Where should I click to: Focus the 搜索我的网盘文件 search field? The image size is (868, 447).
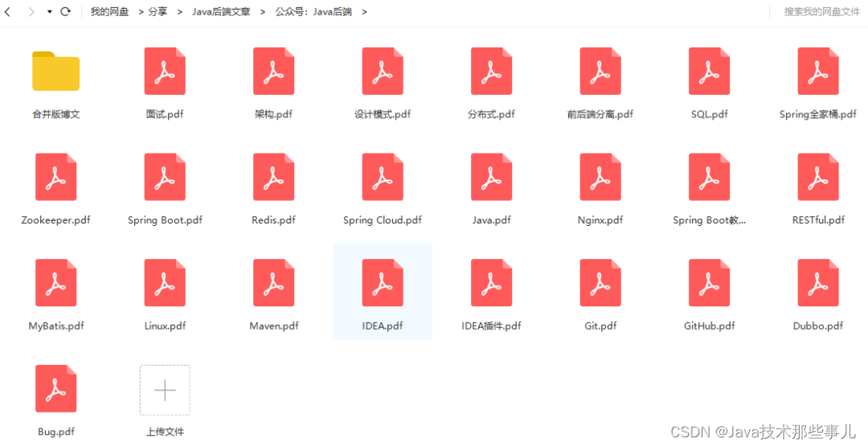pyautogui.click(x=821, y=11)
